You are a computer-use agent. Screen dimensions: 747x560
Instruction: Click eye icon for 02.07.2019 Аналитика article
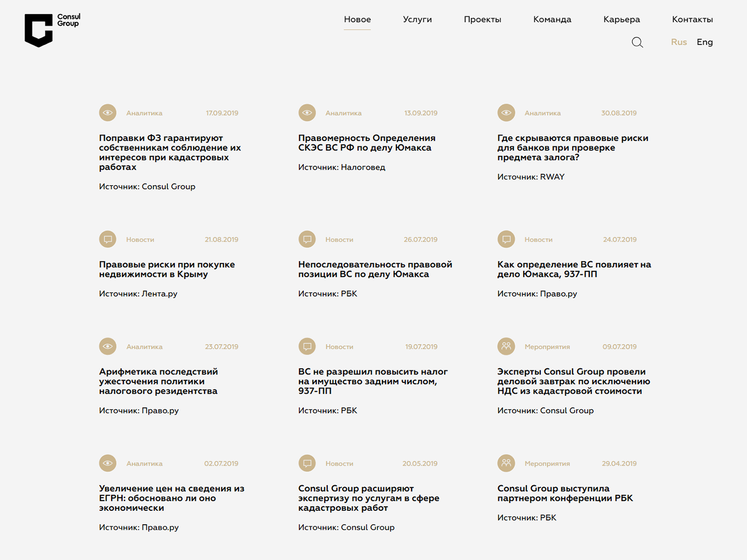tap(108, 463)
